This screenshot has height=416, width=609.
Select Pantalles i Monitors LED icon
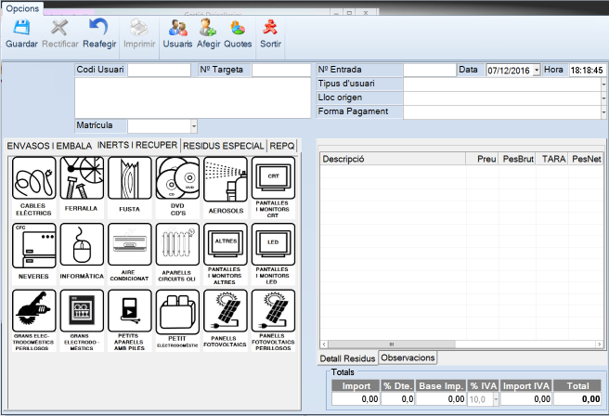[273, 245]
